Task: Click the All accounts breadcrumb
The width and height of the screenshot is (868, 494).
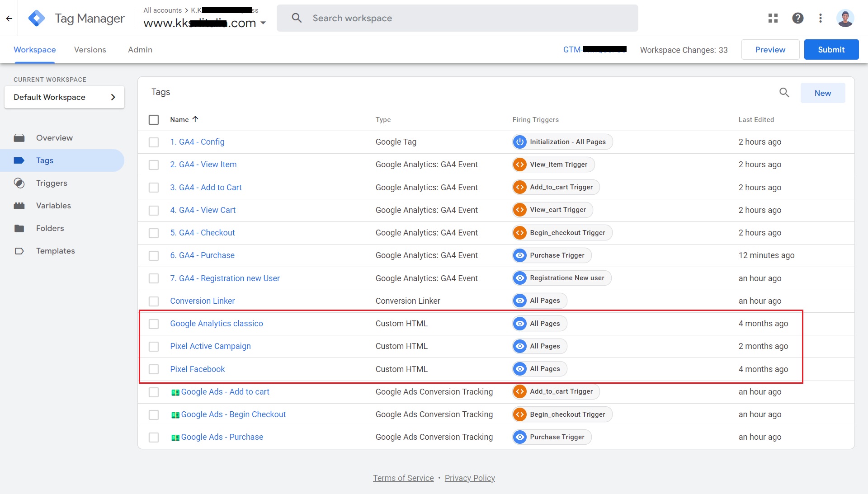Action: tap(162, 10)
